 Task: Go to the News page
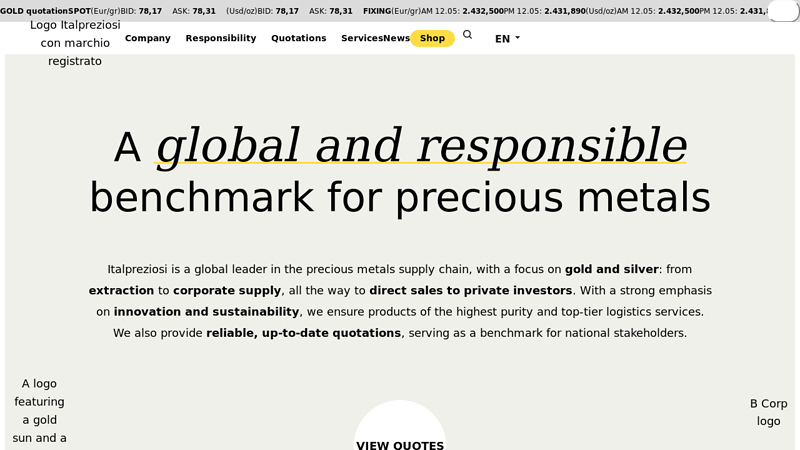click(x=397, y=38)
